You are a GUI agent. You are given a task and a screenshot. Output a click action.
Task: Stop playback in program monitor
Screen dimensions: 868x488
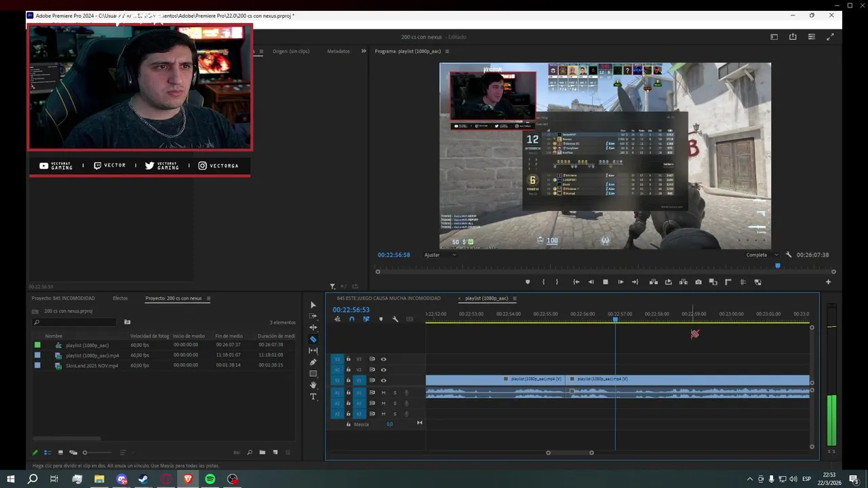click(606, 282)
